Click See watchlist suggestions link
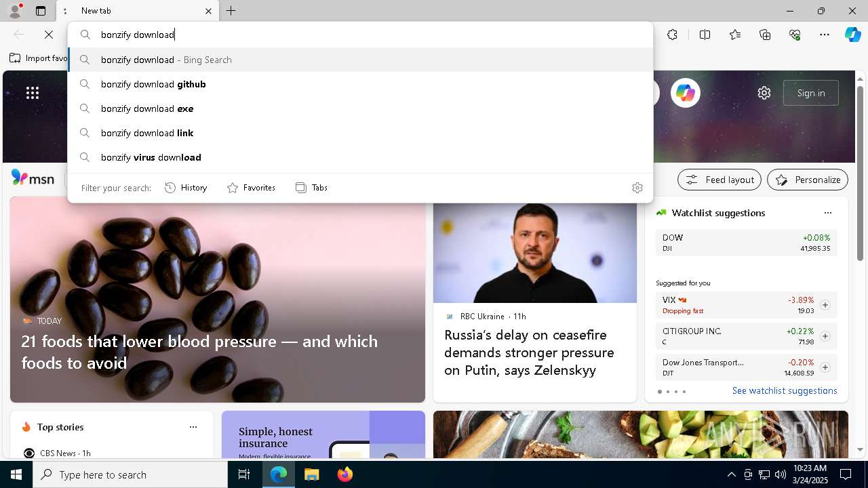 click(x=785, y=390)
